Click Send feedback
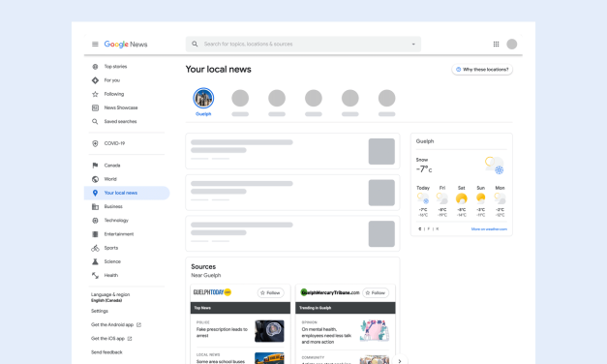This screenshot has height=364, width=607. tap(106, 352)
